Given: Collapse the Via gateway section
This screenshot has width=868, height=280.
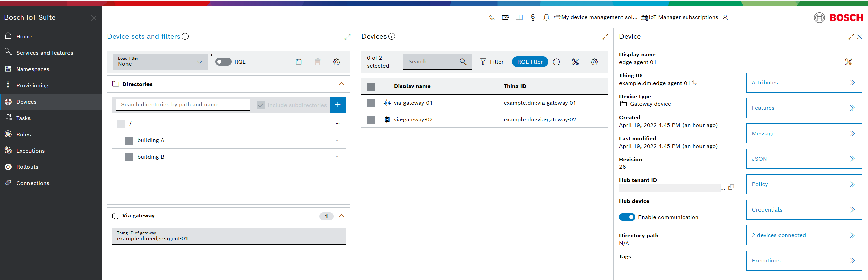Looking at the screenshot, I should (342, 216).
